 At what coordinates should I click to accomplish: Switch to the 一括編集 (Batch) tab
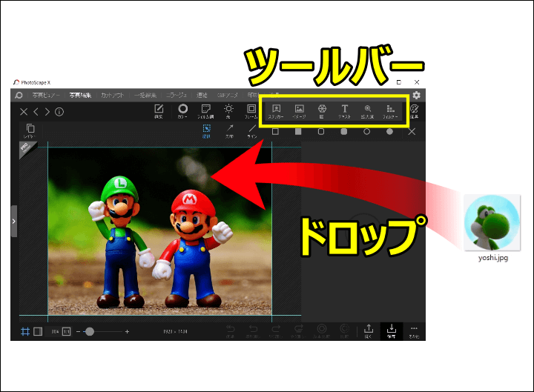[x=145, y=96]
